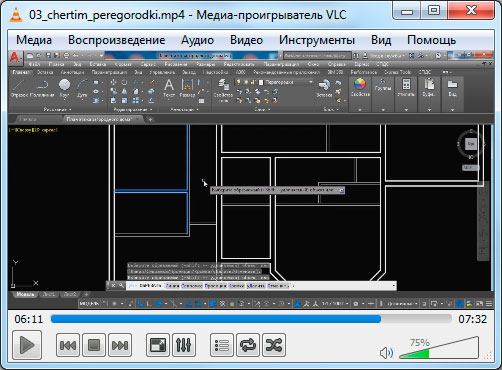Click the seek bar progress track
Screen dimensions: 502x370
[x=251, y=319]
